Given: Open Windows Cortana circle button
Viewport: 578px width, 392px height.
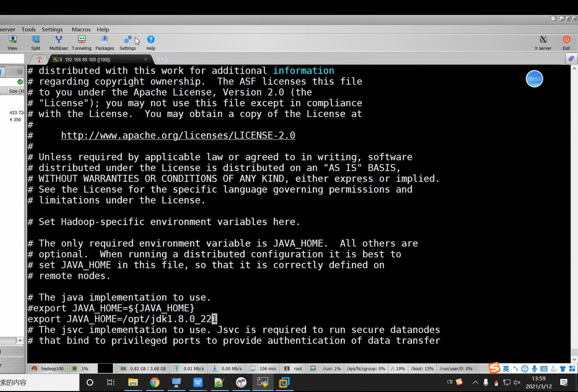Looking at the screenshot, I should [x=90, y=382].
